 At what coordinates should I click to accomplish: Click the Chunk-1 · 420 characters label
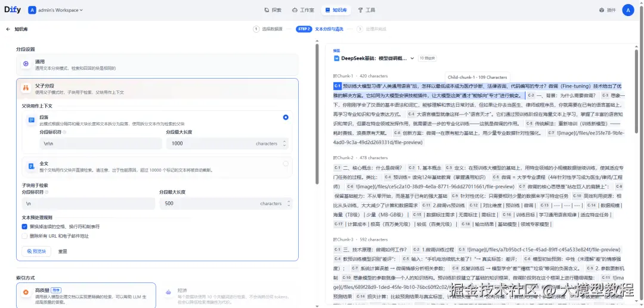pyautogui.click(x=360, y=76)
